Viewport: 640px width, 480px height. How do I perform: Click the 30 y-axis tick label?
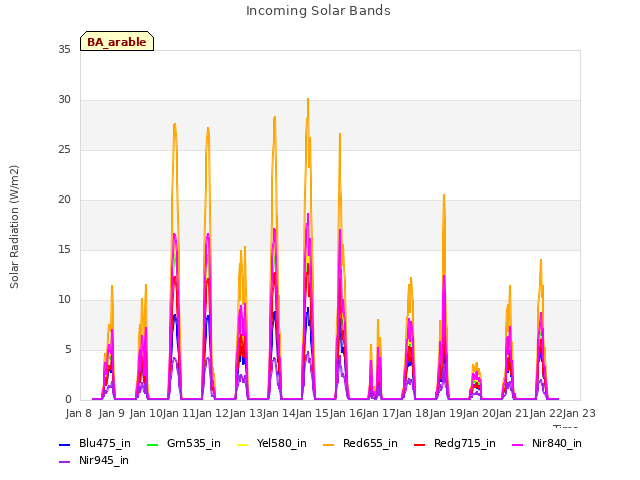tap(64, 100)
